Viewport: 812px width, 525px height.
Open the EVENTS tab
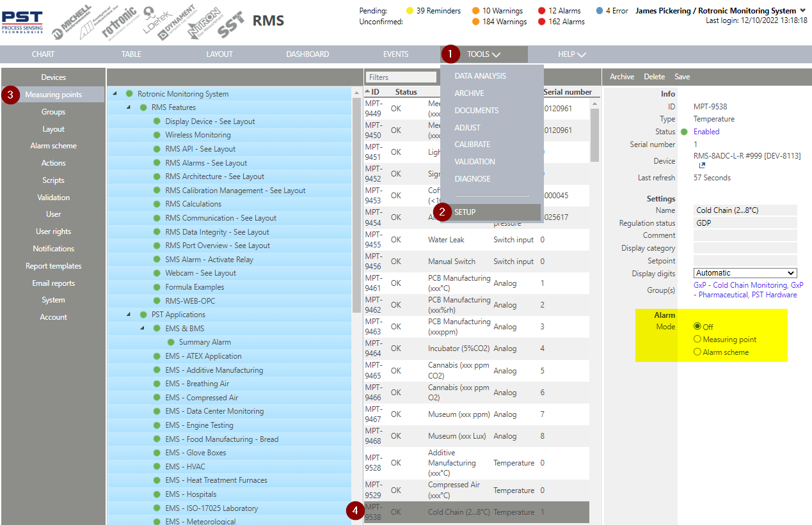pos(396,54)
